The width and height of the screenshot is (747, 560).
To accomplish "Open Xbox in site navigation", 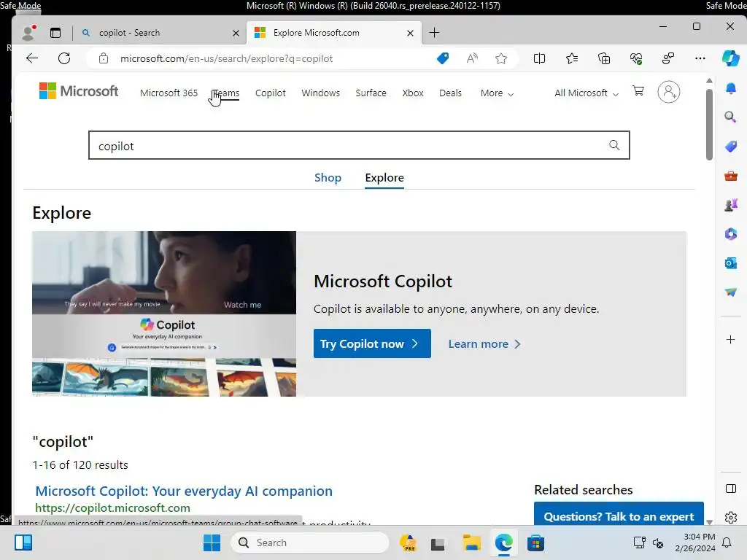I will [413, 93].
